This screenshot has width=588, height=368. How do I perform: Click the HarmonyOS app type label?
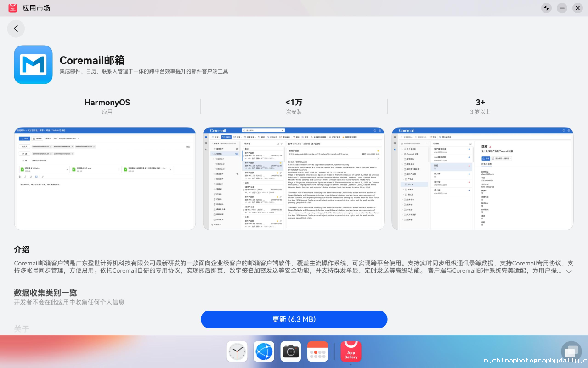coord(107,106)
